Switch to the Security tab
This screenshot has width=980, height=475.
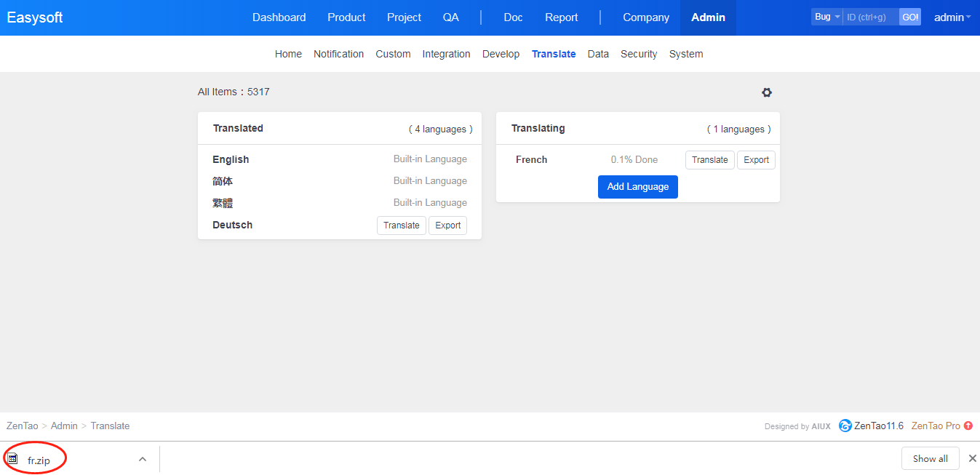[638, 54]
